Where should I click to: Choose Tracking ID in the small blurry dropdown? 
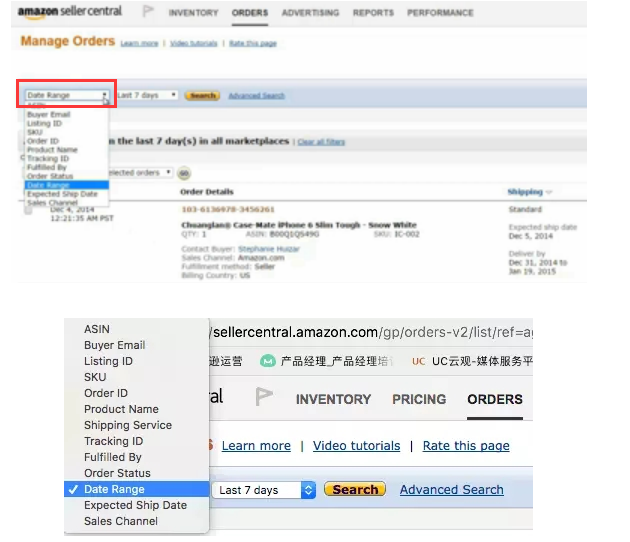[x=67, y=159]
